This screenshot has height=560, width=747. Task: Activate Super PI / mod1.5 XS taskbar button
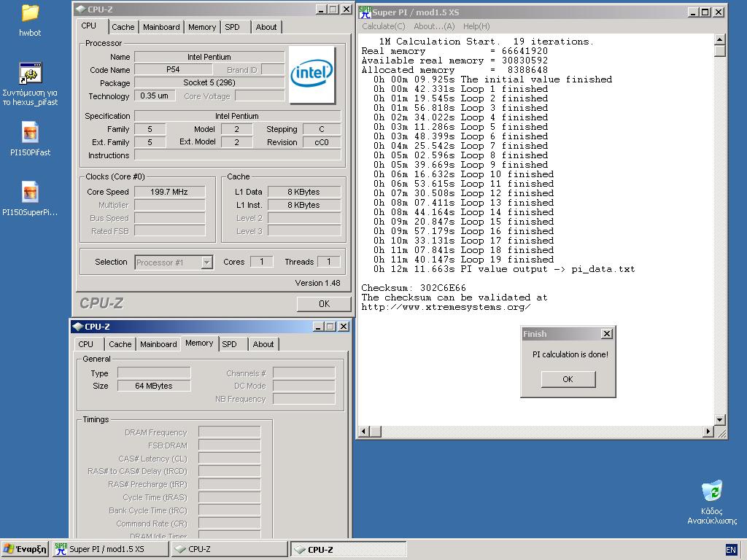(x=110, y=549)
